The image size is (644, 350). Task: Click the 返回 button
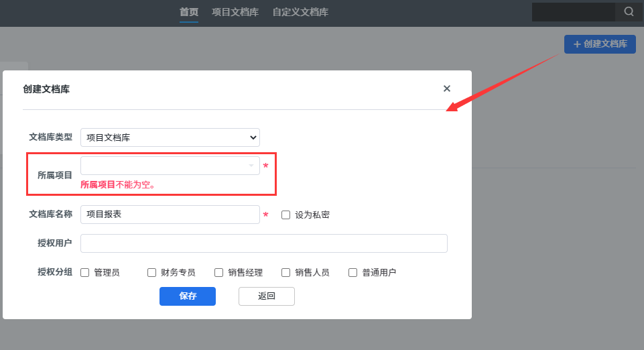point(267,296)
